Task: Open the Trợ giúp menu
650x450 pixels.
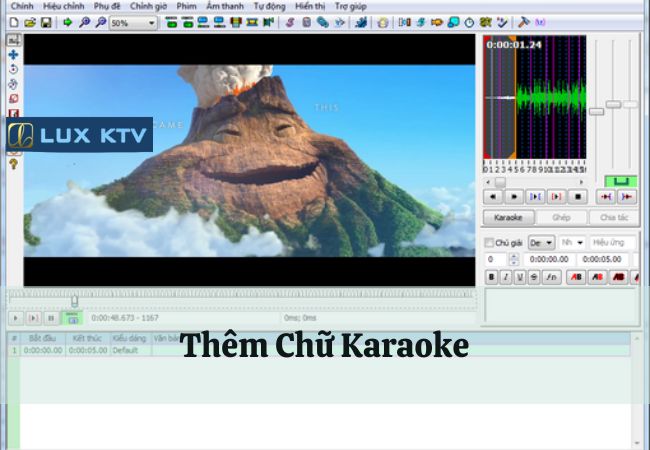Action: (x=350, y=6)
